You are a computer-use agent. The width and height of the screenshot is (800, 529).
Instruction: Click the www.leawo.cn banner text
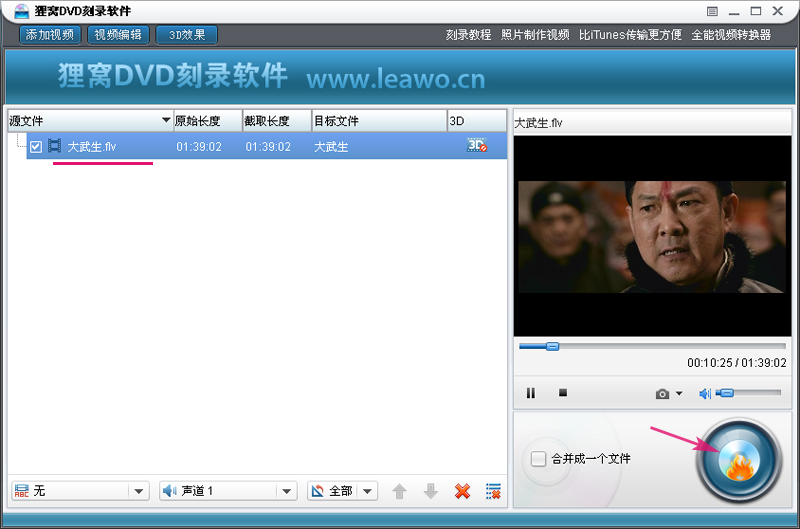pyautogui.click(x=396, y=79)
